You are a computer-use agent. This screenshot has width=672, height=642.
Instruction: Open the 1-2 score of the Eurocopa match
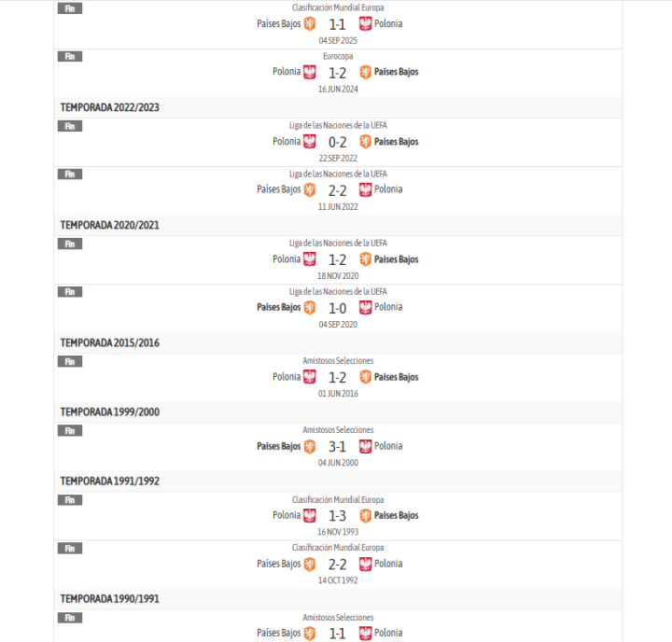tap(337, 72)
